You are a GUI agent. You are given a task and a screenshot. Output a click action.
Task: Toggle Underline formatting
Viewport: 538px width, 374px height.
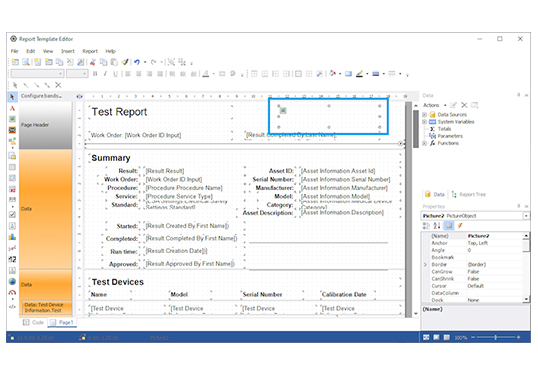[x=115, y=73]
